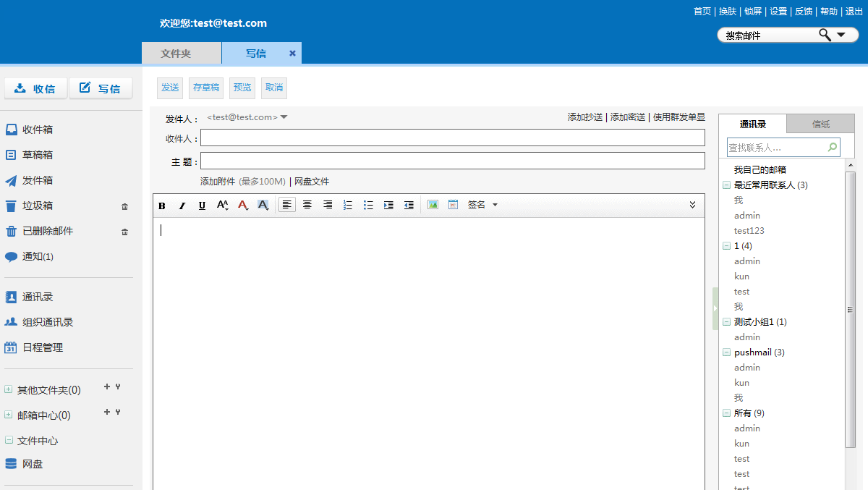The image size is (868, 490).
Task: Expand the 其他文件夹 tree node
Action: [9, 389]
